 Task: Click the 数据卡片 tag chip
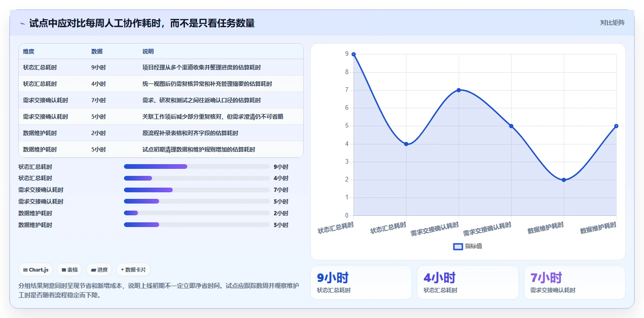tap(133, 270)
